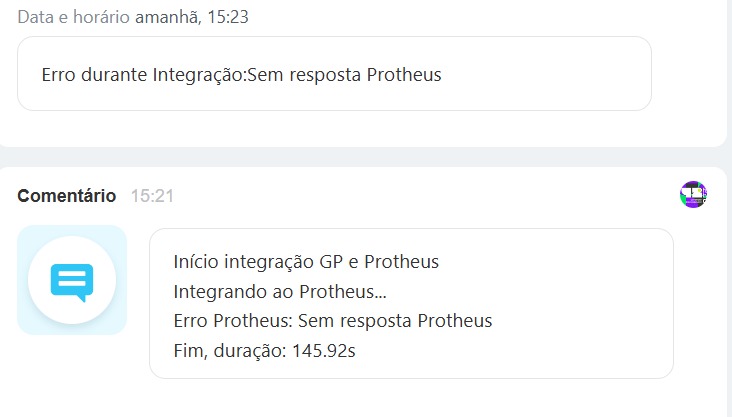This screenshot has width=732, height=417.
Task: Click the "Fim, duração: 145.92s" line
Action: 266,351
